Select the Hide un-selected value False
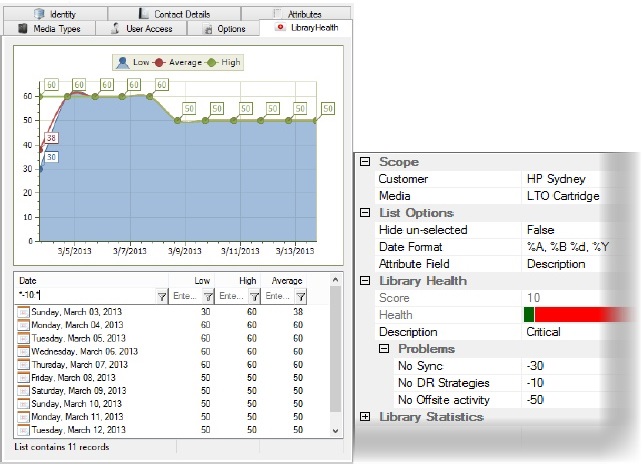 [540, 230]
